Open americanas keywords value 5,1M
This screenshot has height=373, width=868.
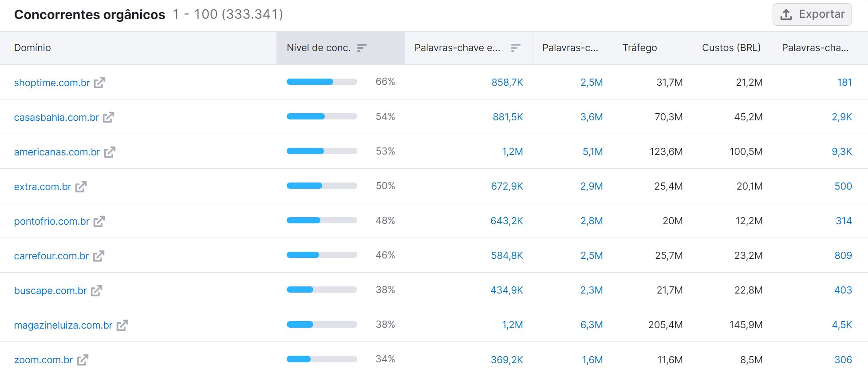click(x=592, y=151)
